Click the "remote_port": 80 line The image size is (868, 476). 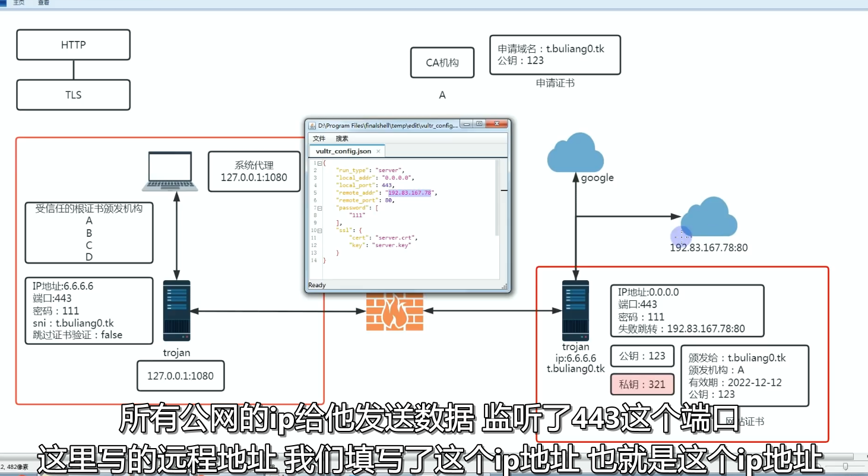coord(365,200)
